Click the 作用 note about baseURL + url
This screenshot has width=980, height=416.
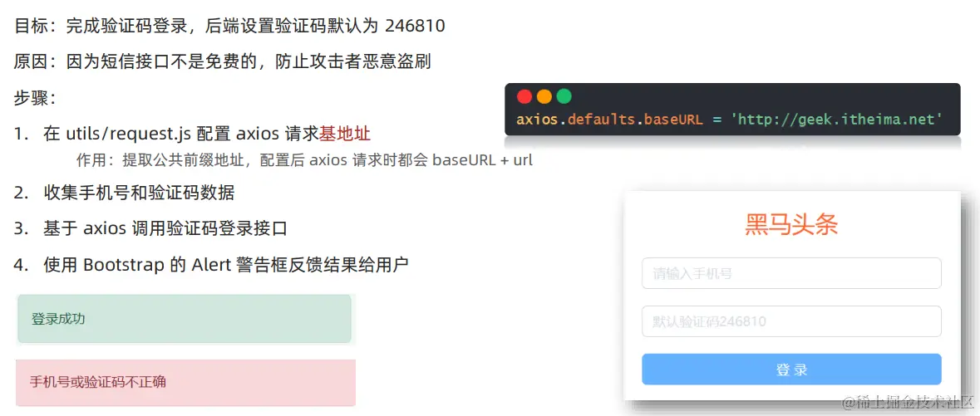[304, 160]
